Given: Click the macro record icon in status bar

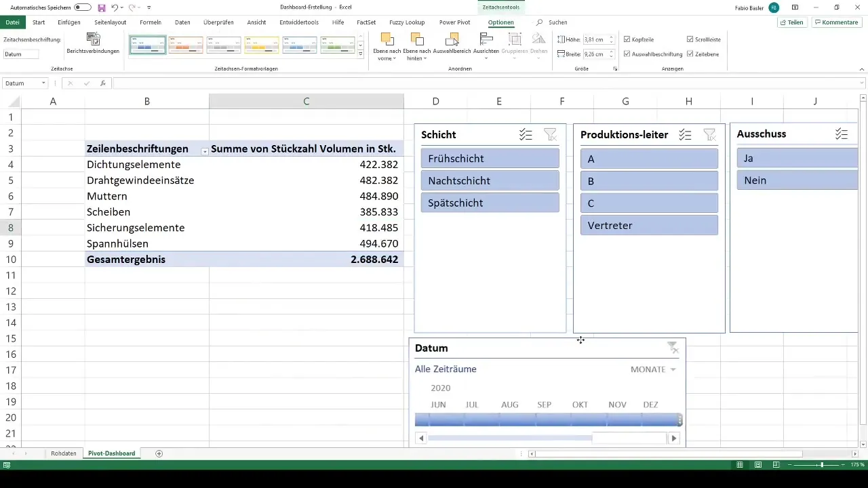Looking at the screenshot, I should 6,465.
